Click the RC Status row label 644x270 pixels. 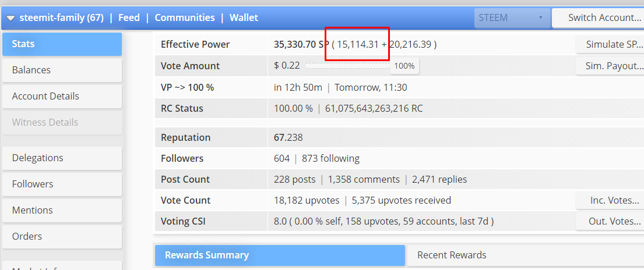coord(182,109)
